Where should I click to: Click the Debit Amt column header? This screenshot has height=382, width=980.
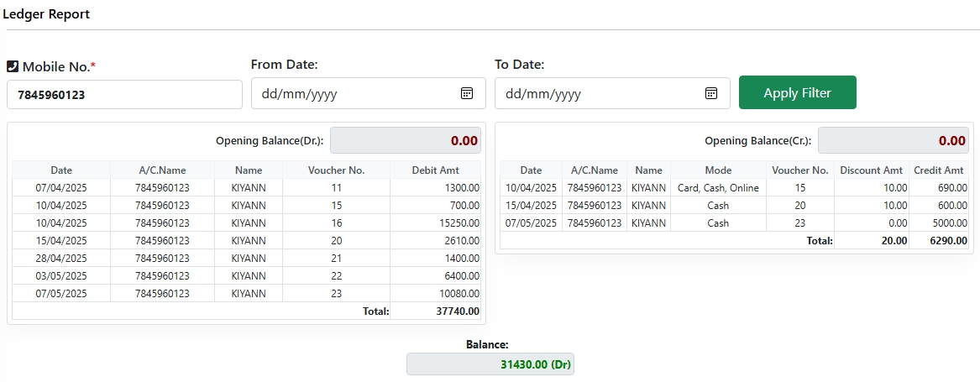tap(436, 170)
